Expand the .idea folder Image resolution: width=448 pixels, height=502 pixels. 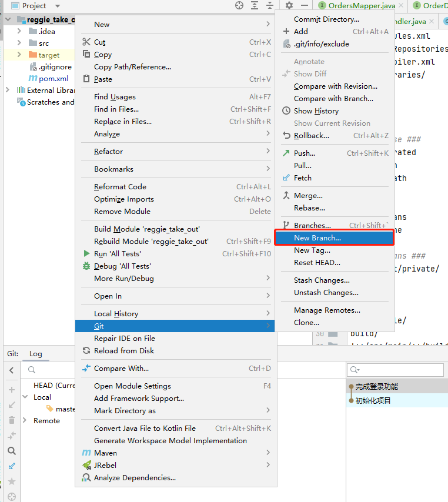coord(19,31)
